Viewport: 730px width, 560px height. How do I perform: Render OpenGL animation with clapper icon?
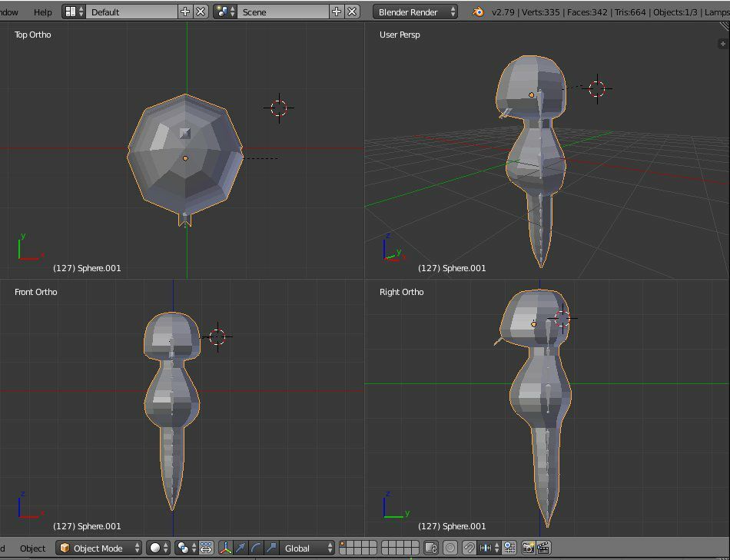pyautogui.click(x=543, y=548)
